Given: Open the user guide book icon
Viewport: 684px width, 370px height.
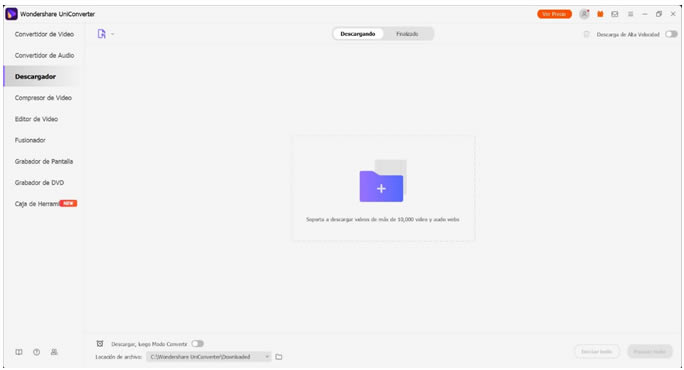Looking at the screenshot, I should click(19, 352).
